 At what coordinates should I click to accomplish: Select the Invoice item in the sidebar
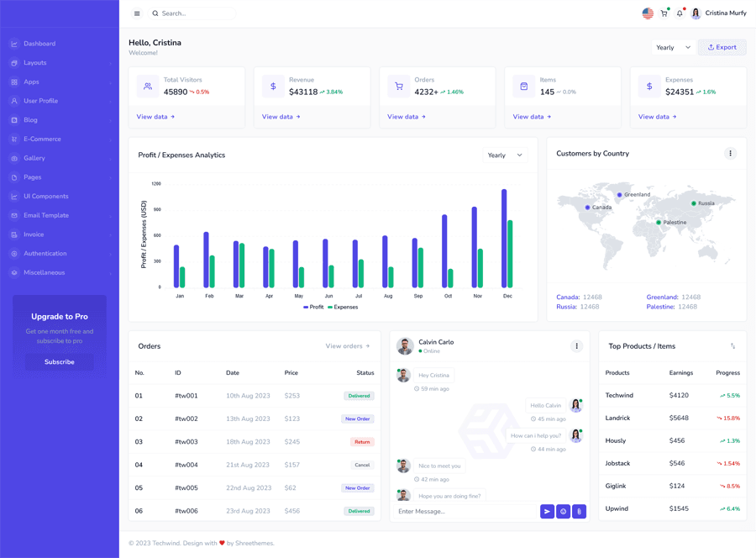point(34,234)
